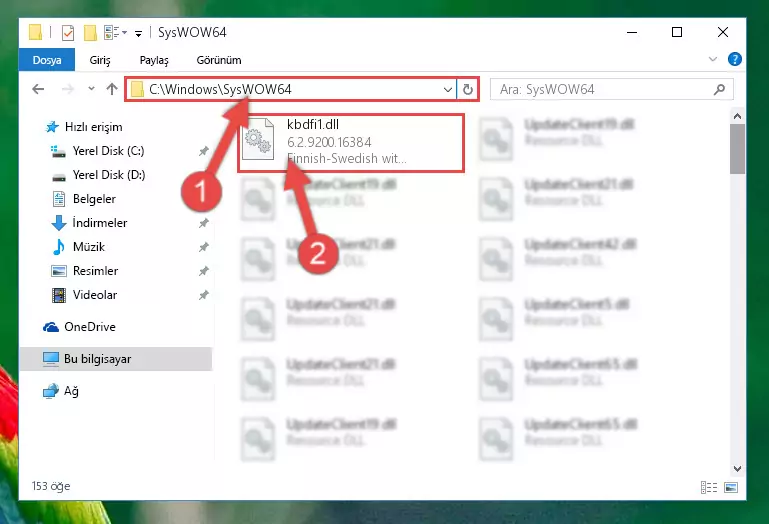Click the New folder icon in title bar
The height and width of the screenshot is (524, 769).
click(90, 33)
